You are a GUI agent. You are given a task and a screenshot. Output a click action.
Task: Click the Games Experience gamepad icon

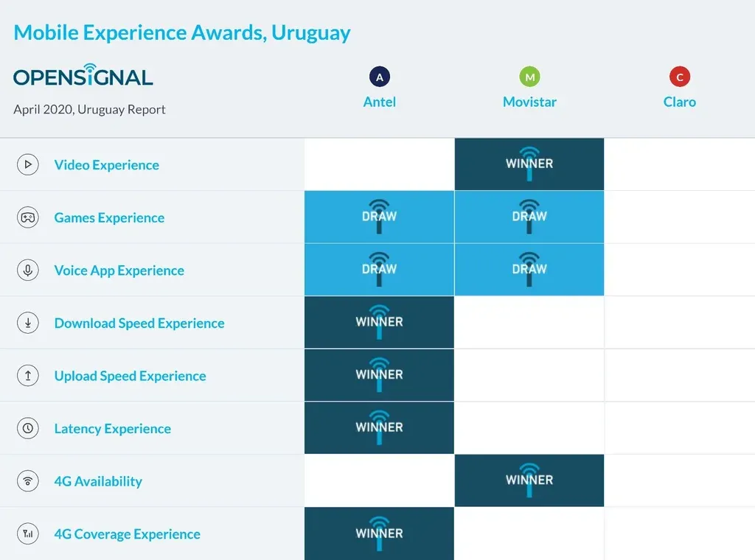[28, 217]
